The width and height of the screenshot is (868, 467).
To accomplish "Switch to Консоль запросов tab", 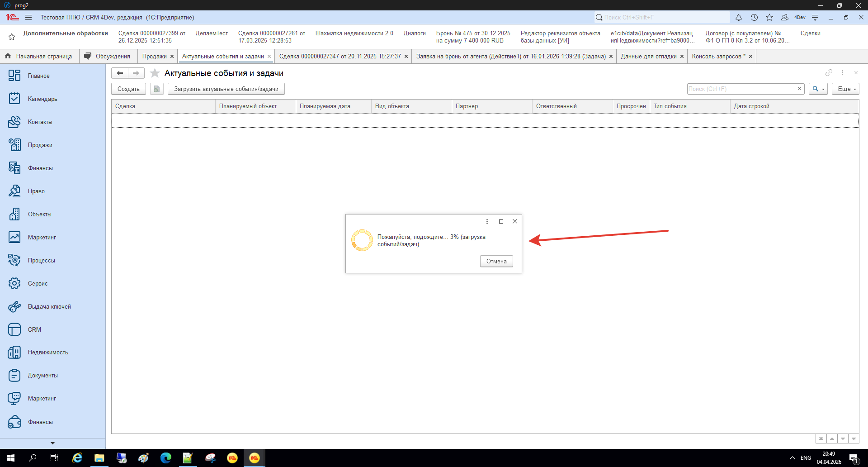I will click(x=716, y=57).
